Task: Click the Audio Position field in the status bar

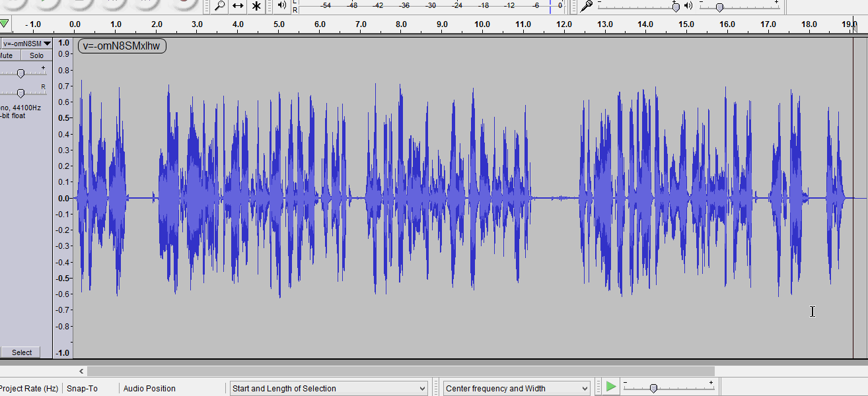Action: coord(149,388)
